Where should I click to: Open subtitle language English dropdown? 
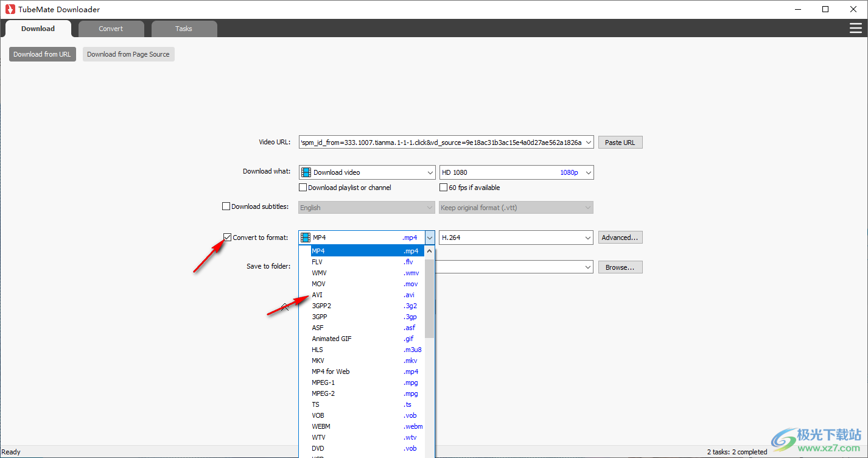367,208
